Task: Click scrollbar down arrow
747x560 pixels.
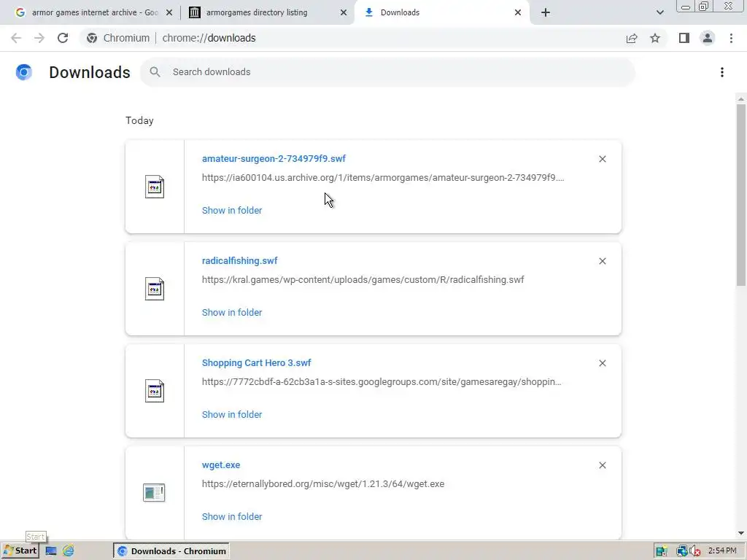Action: pyautogui.click(x=741, y=533)
